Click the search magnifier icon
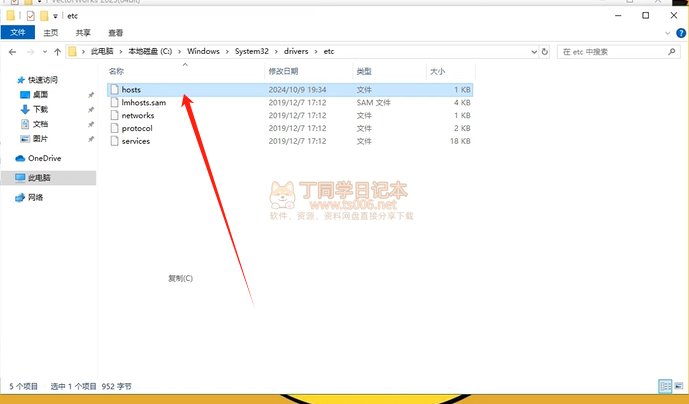This screenshot has height=404, width=689. pos(671,52)
